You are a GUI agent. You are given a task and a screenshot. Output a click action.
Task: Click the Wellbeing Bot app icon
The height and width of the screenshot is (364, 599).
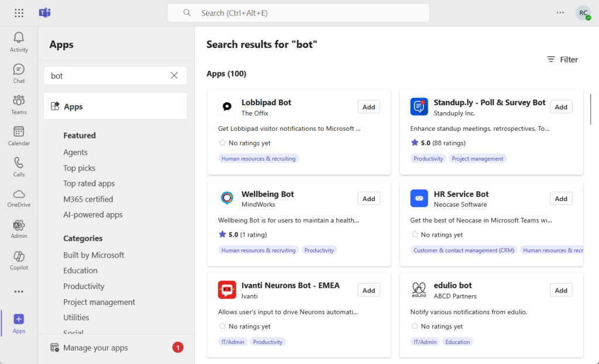click(227, 198)
